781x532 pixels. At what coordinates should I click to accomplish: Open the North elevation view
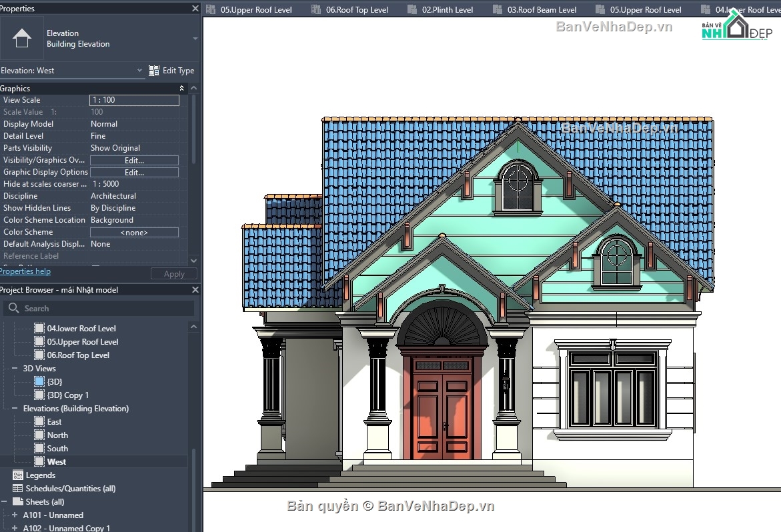57,435
